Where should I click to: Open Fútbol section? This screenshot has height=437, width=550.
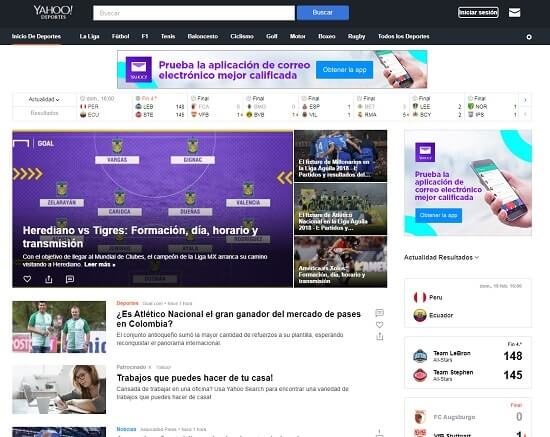[x=120, y=36]
